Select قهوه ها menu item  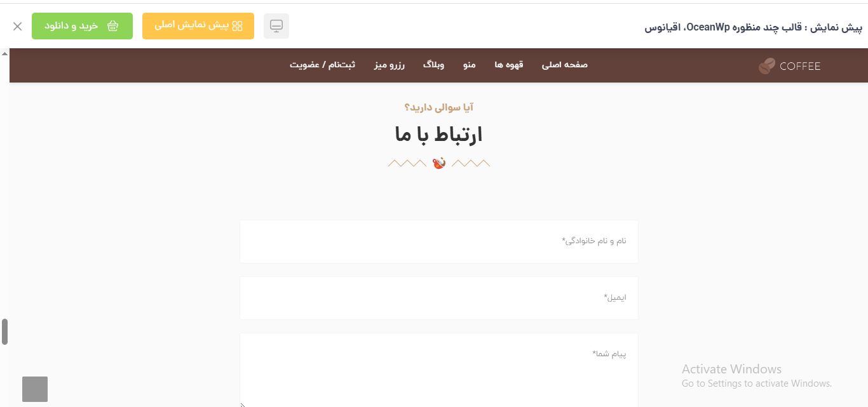pos(508,65)
